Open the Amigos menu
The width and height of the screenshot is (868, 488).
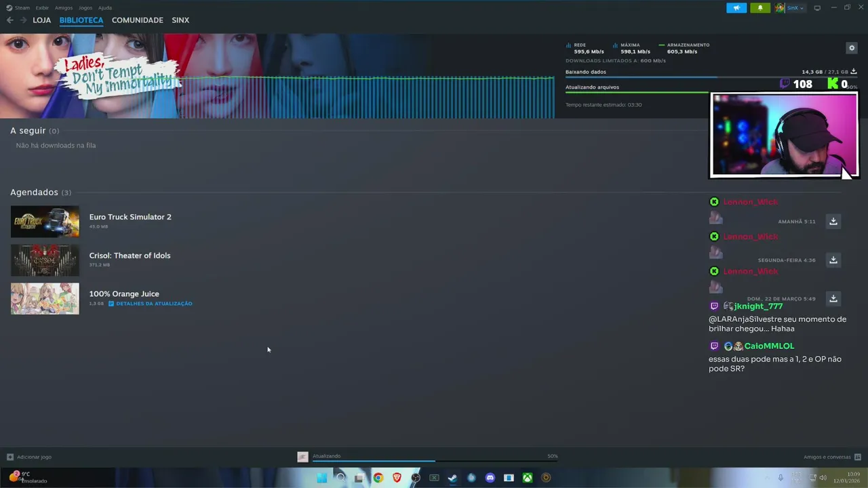[x=64, y=8]
